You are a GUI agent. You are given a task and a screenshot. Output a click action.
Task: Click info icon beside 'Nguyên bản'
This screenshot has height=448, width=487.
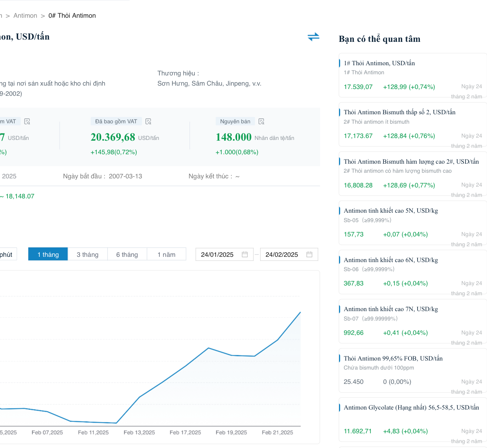pos(261,121)
